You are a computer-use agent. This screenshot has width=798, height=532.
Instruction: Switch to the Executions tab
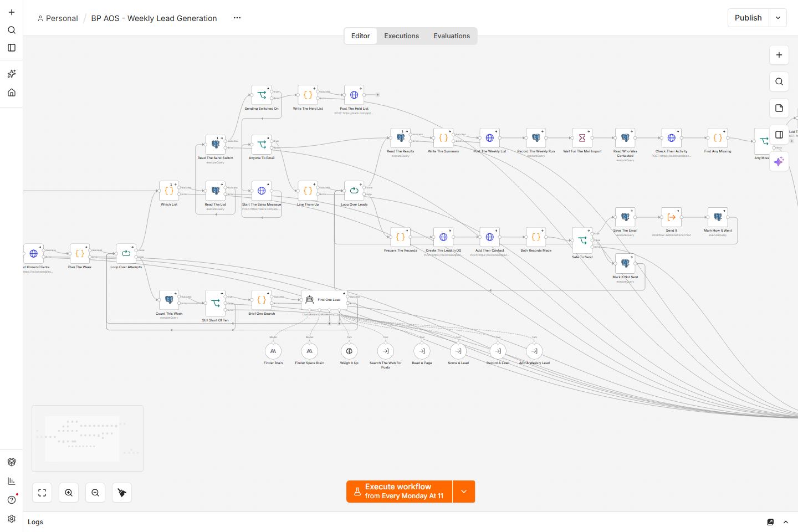[402, 36]
